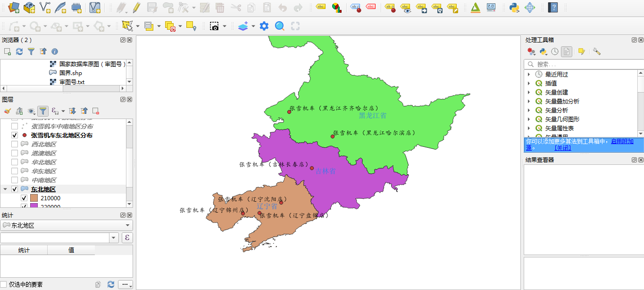
Task: Check the 西北地区 layer box
Action: click(x=15, y=144)
